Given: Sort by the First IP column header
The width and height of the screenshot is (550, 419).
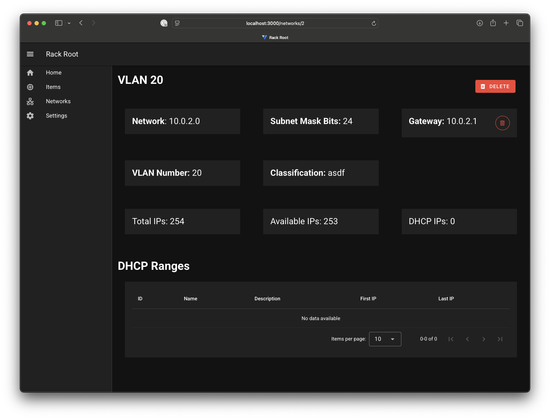Looking at the screenshot, I should tap(368, 299).
